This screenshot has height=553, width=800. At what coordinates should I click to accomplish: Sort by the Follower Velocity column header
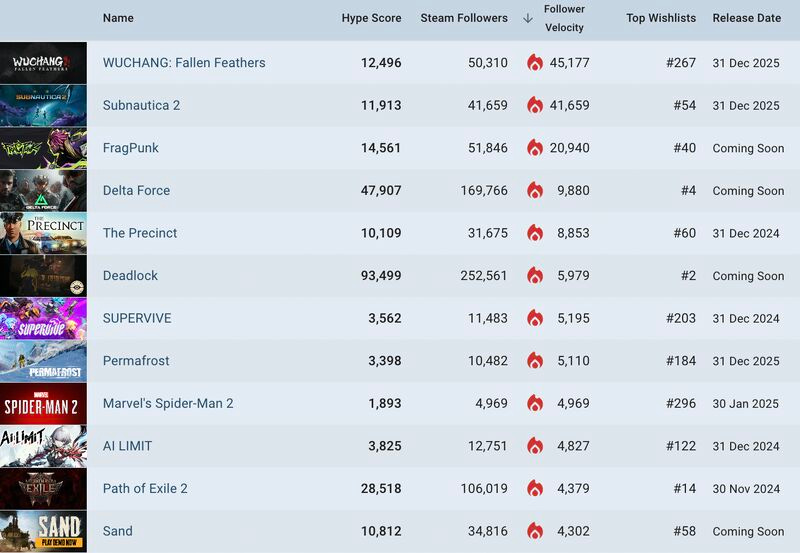pos(564,18)
